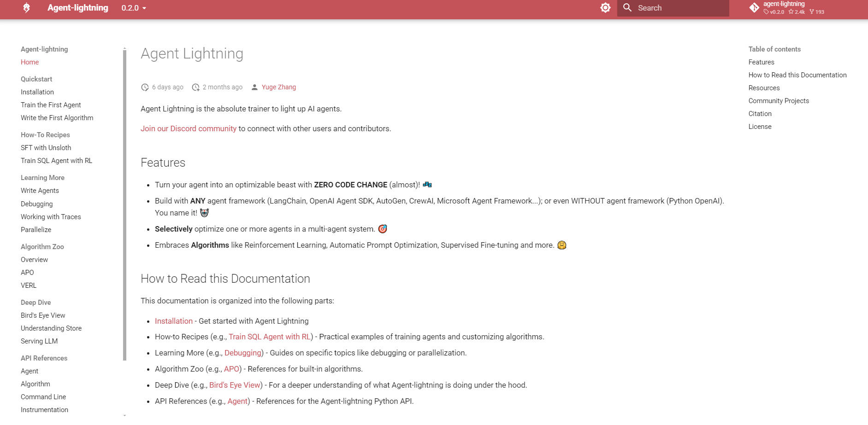Click the Bird's Eye View inline link
868x425 pixels.
tap(235, 385)
